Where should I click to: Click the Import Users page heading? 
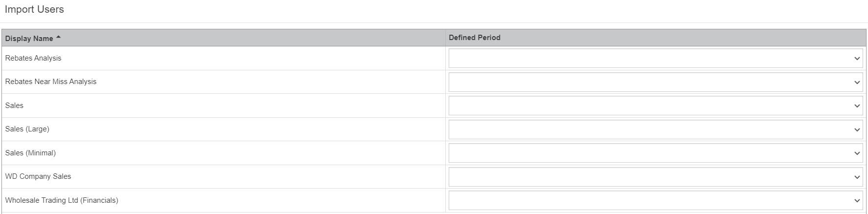34,9
